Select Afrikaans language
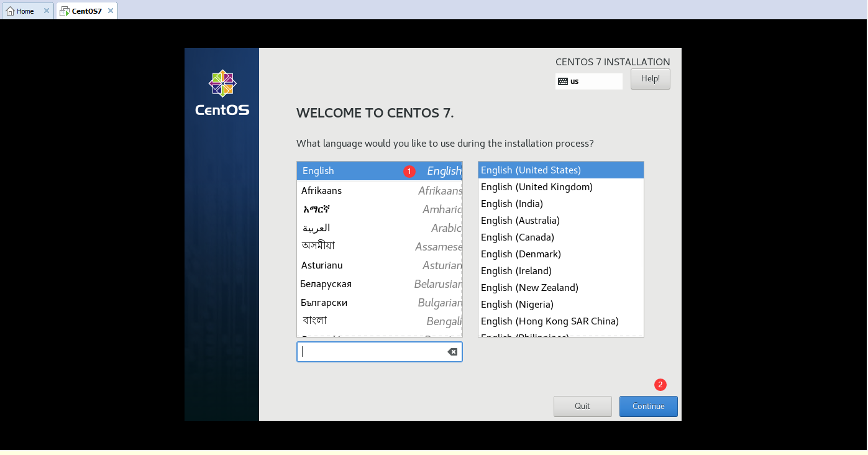 tap(380, 190)
